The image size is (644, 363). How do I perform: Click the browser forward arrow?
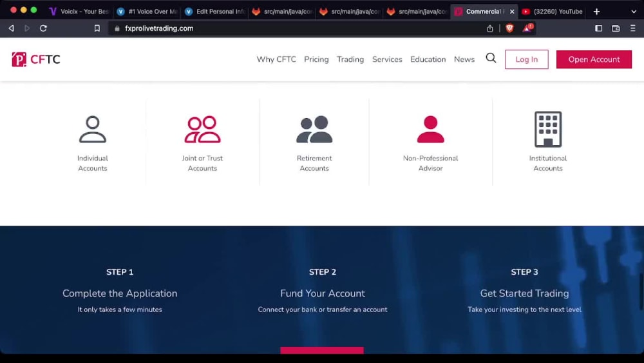[27, 28]
